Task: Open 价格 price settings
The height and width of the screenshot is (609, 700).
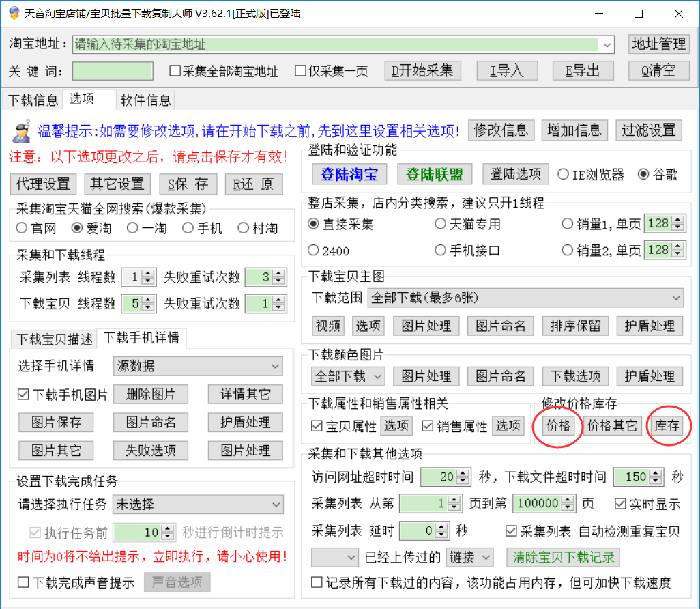Action: pos(557,426)
